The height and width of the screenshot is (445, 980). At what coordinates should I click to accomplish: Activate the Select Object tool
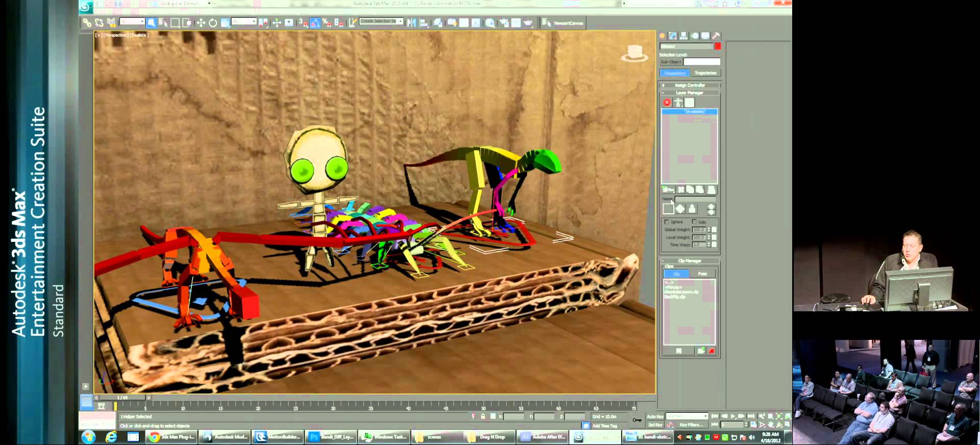[151, 22]
